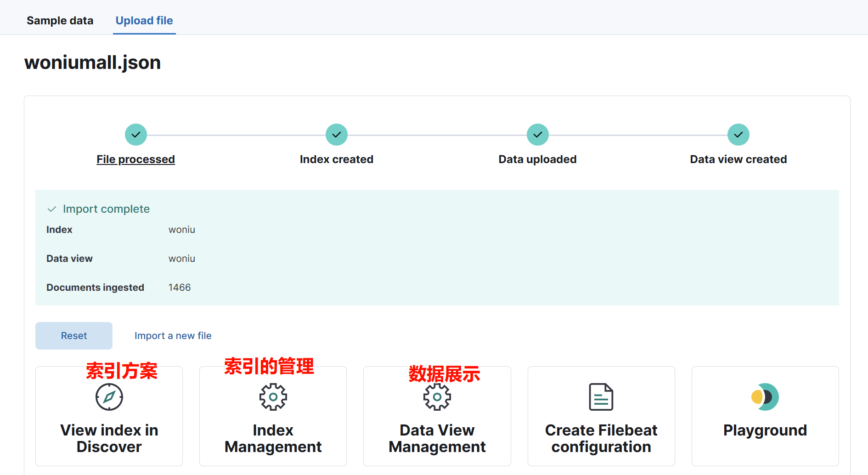Click the Data uploaded checkmark circle
Image resolution: width=868 pixels, height=475 pixels.
point(537,135)
